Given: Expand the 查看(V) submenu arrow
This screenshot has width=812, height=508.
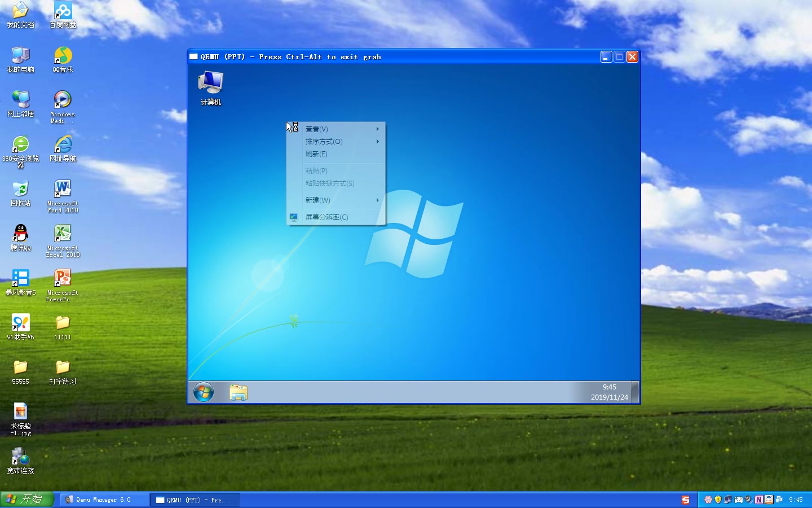Looking at the screenshot, I should click(378, 129).
